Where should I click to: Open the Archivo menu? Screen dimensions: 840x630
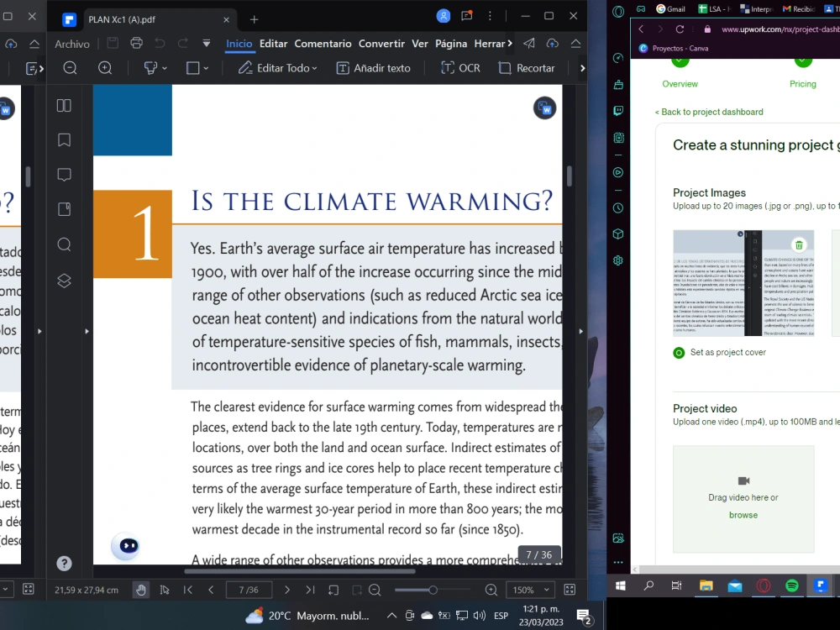(x=72, y=44)
